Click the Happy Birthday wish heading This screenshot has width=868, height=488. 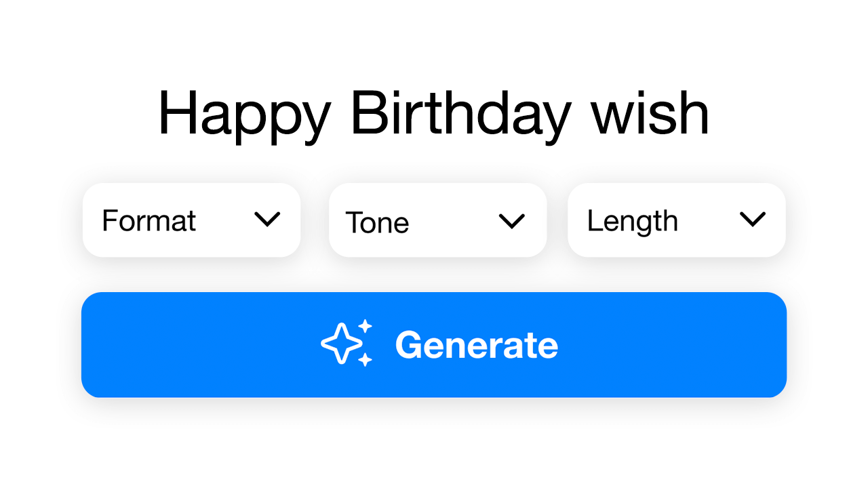click(x=434, y=115)
